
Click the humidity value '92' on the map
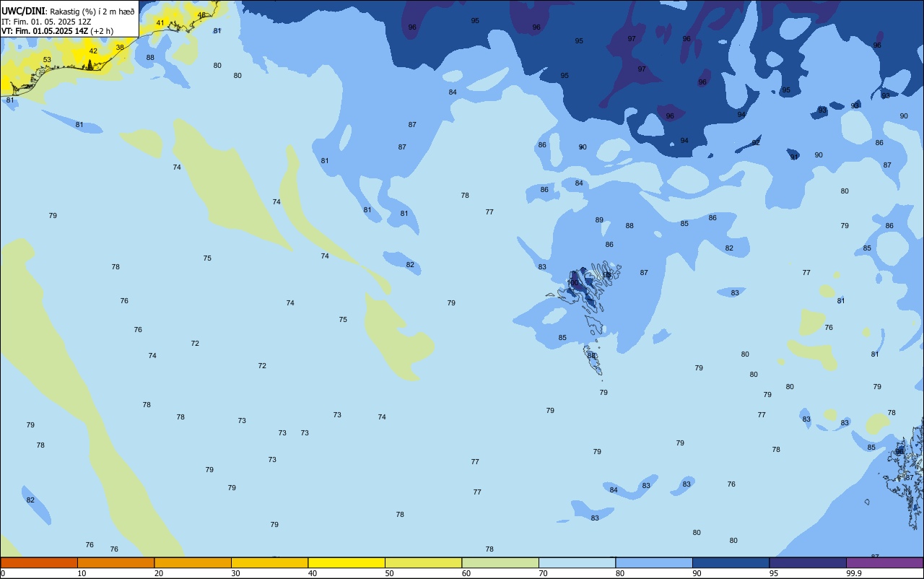[756, 143]
